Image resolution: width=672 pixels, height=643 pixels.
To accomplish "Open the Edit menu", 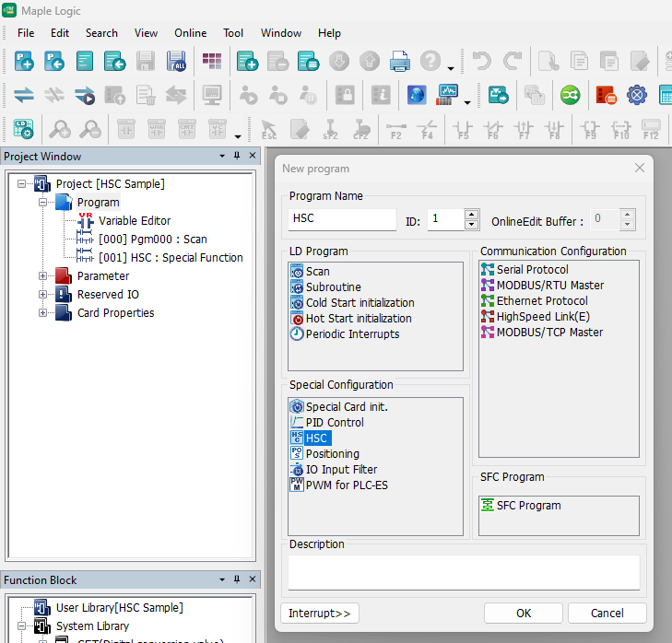I will [60, 33].
